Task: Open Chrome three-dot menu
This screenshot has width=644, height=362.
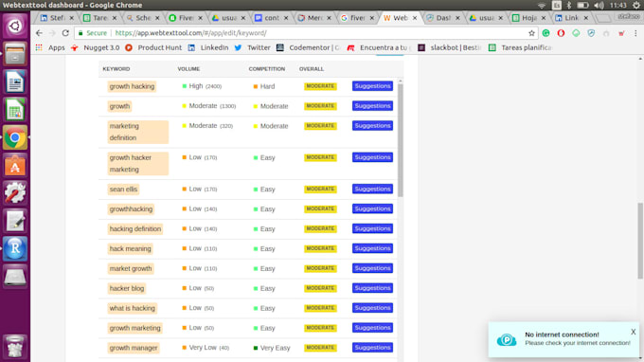Action: 635,33
